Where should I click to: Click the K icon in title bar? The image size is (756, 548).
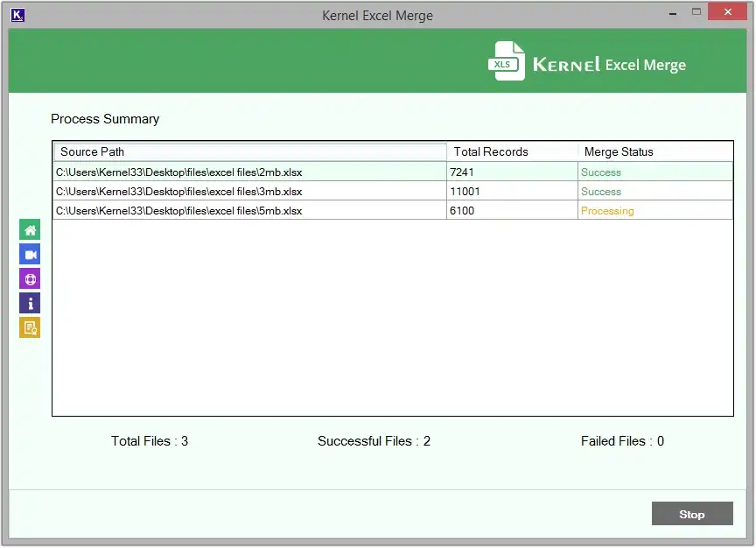click(x=17, y=15)
